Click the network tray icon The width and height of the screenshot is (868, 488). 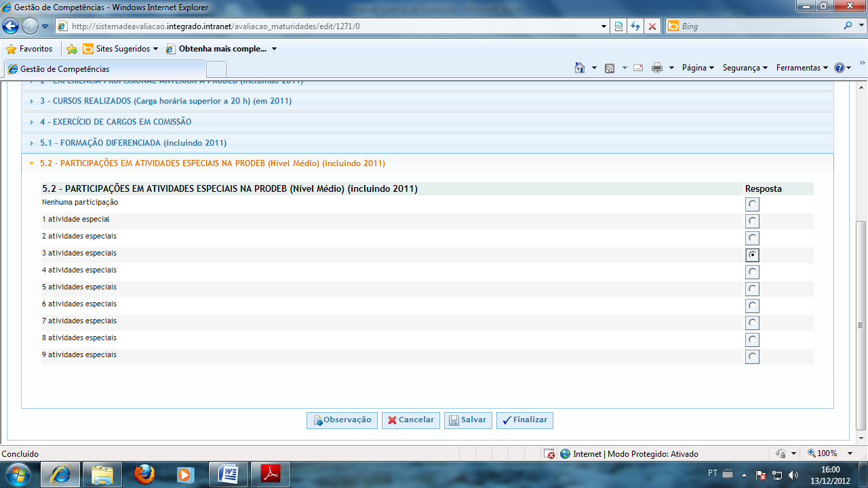point(778,474)
